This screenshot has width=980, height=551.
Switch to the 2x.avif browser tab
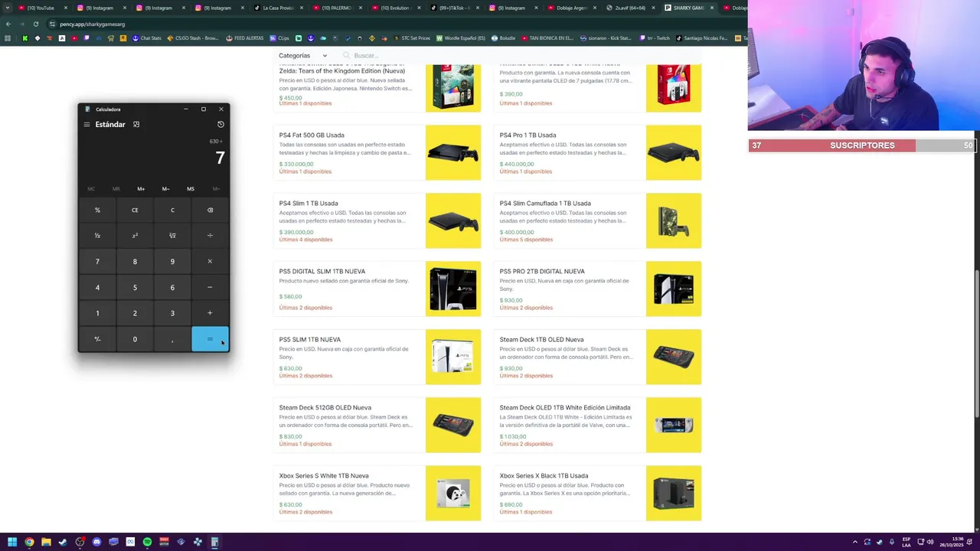coord(631,8)
